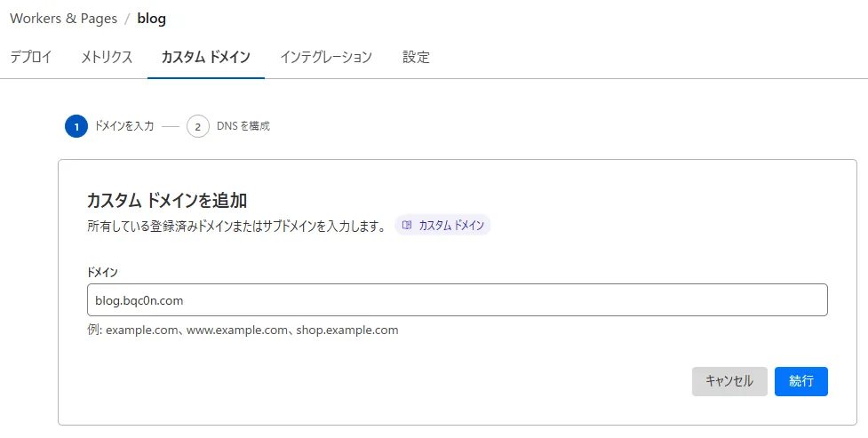Viewport: 868px width, 438px height.
Task: Click the 所有している登録済みドメイン description text
Action: [x=236, y=226]
